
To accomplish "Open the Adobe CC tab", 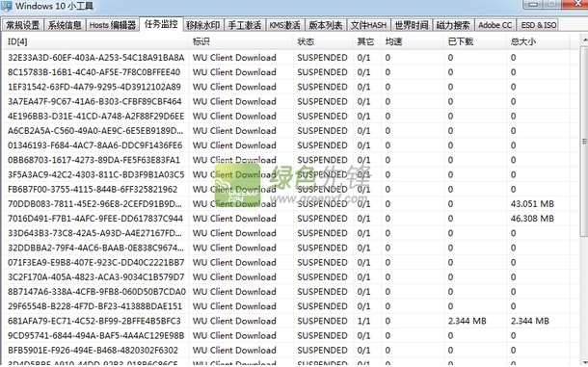I will (x=495, y=25).
